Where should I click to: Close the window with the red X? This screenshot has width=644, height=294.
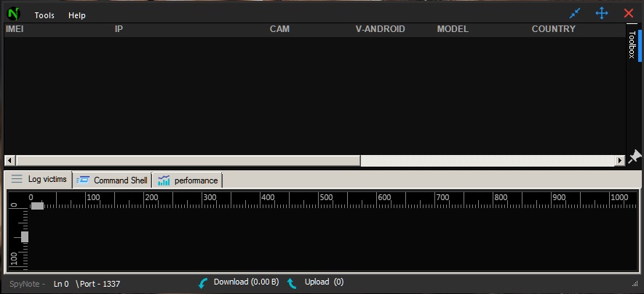(629, 13)
